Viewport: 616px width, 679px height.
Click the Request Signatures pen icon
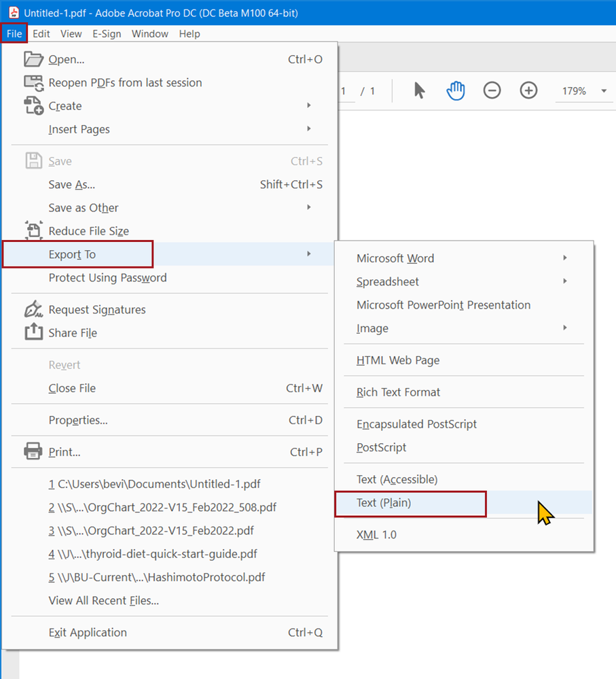point(33,309)
